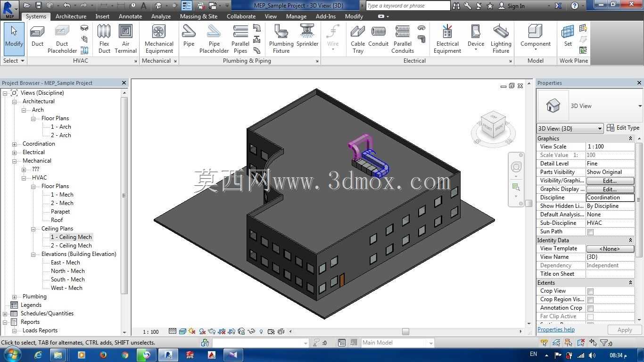This screenshot has width=644, height=362.
Task: Select the Cable Tray tool
Action: [x=358, y=39]
